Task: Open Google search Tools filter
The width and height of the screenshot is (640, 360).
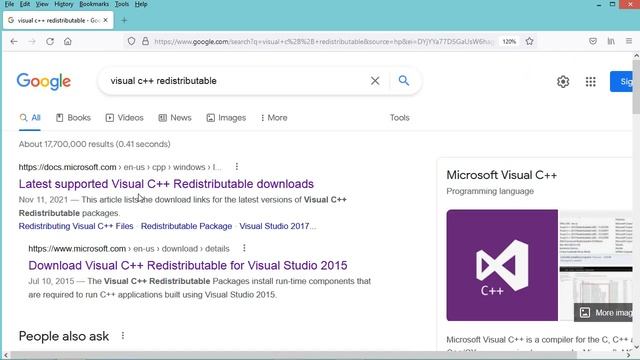Action: click(x=400, y=118)
